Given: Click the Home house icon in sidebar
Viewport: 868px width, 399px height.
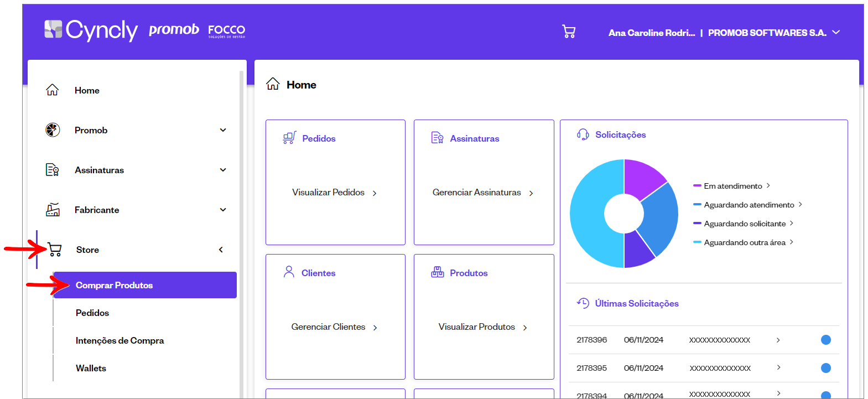Looking at the screenshot, I should click(x=52, y=90).
